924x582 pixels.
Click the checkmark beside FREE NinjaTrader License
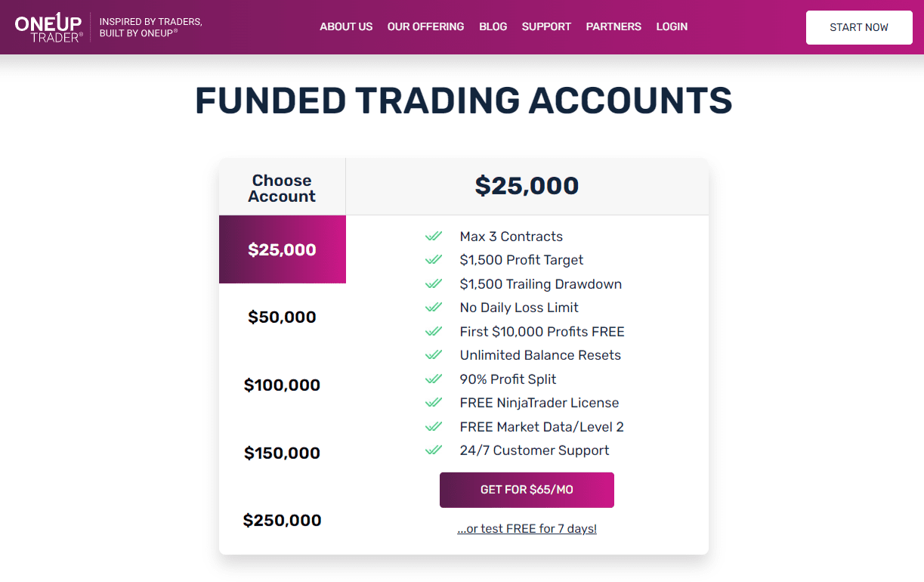tap(434, 402)
